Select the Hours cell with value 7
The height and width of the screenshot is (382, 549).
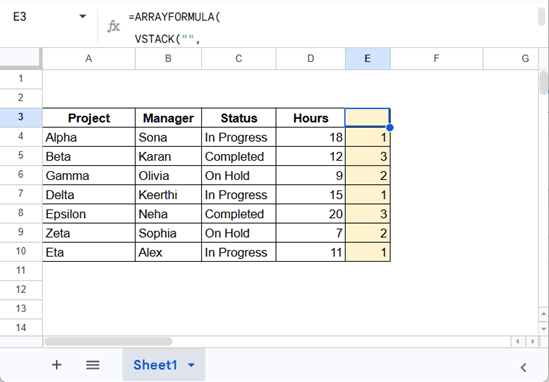pyautogui.click(x=311, y=233)
